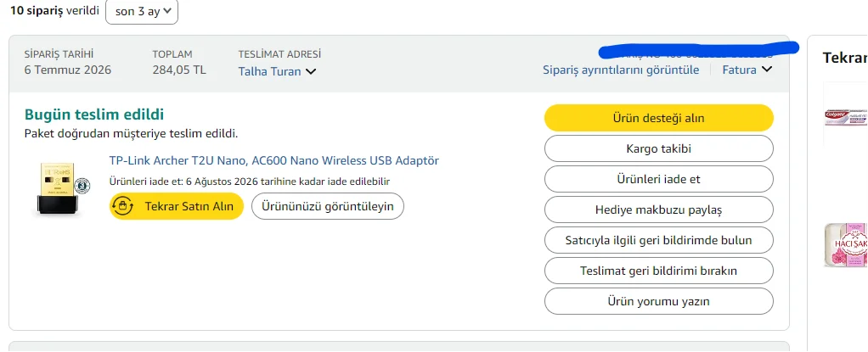Click Hediye makbuzu paylaş

[659, 210]
